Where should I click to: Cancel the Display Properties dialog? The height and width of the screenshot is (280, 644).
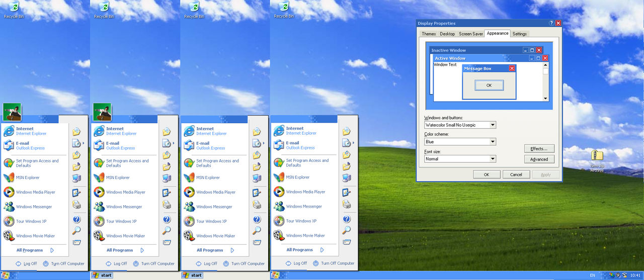pos(516,174)
